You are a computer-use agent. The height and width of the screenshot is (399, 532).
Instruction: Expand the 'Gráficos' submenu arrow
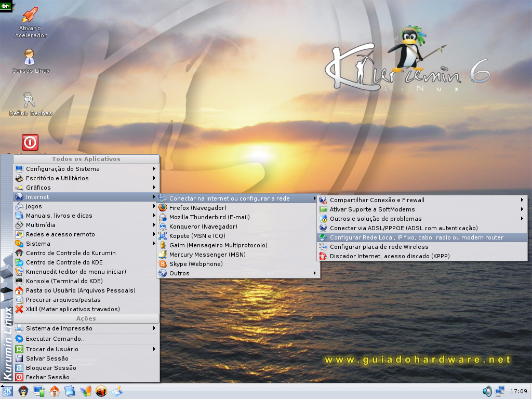[154, 187]
